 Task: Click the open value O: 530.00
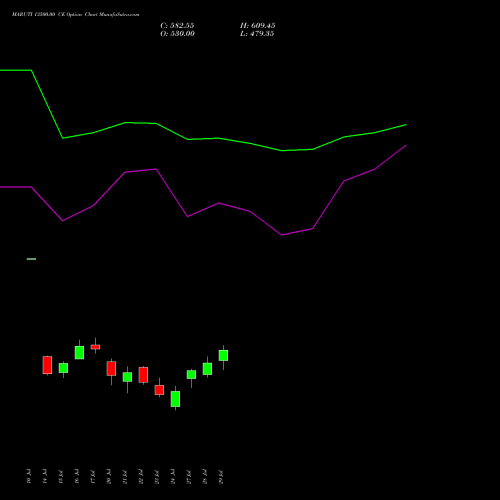click(x=177, y=34)
